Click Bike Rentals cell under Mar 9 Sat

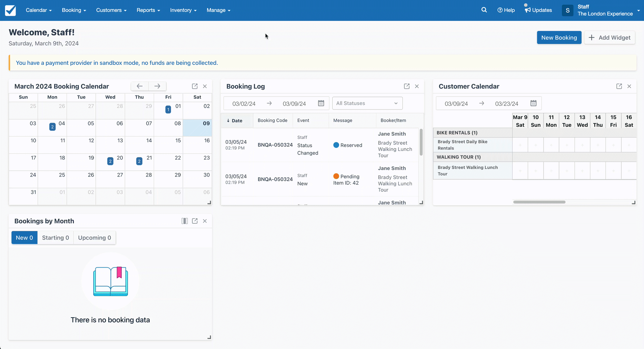[520, 145]
